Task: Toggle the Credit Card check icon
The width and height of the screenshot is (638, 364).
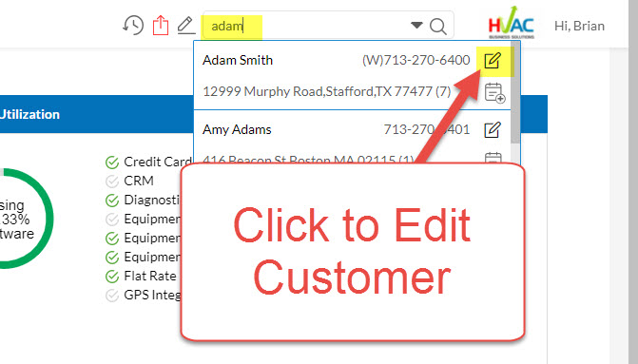Action: click(x=112, y=163)
